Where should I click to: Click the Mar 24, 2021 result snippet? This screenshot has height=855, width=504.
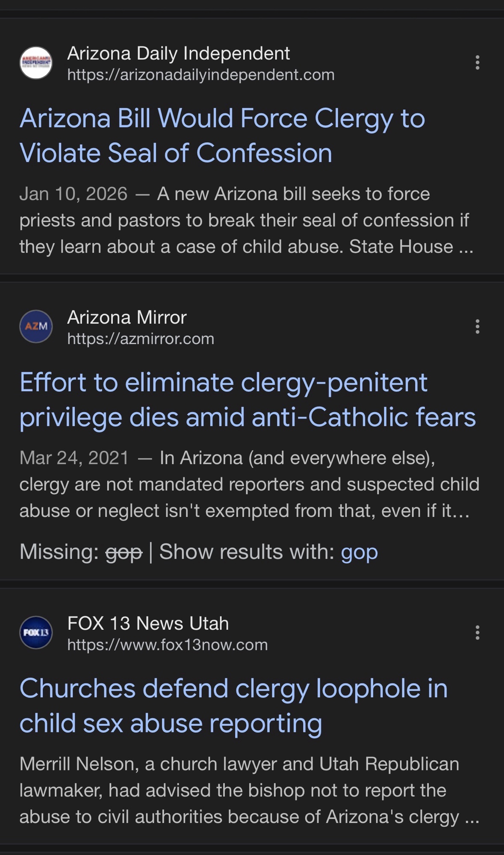point(249,484)
